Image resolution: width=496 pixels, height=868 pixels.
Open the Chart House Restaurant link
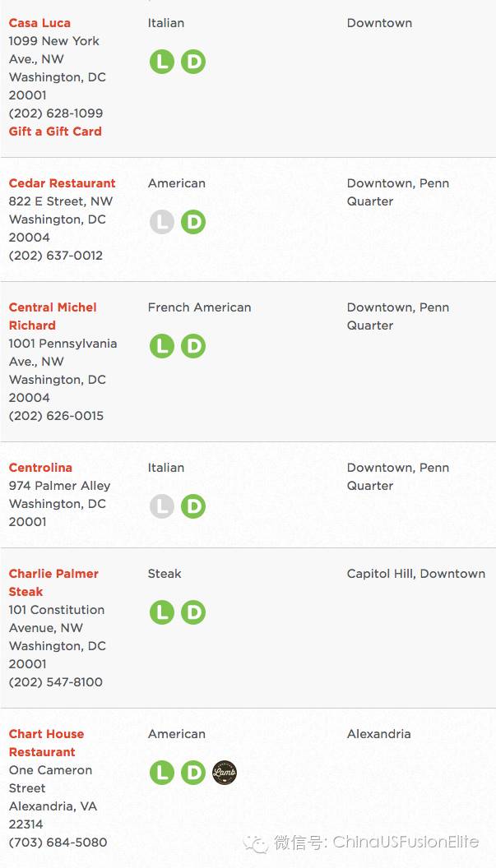pos(47,743)
